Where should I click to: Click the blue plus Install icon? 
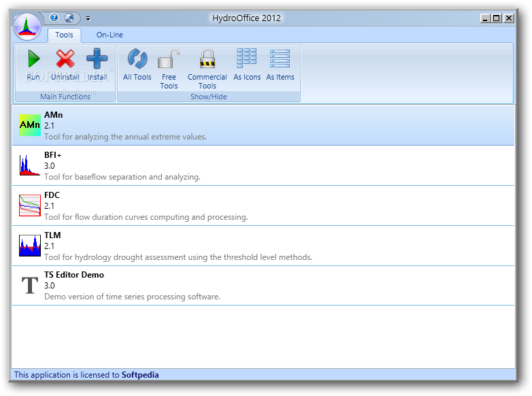[97, 59]
